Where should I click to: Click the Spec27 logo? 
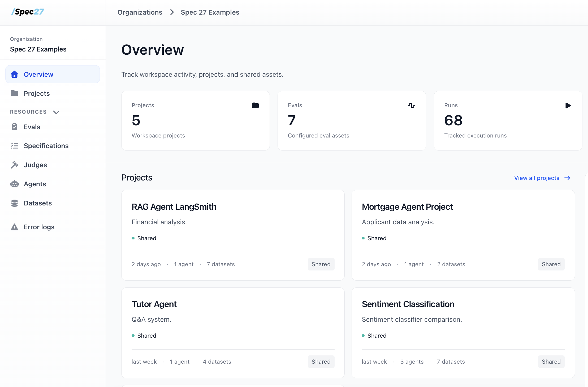tap(28, 12)
